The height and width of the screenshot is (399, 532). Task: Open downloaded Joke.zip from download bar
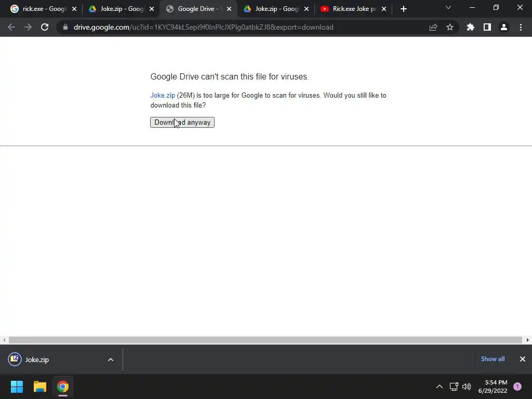(37, 360)
